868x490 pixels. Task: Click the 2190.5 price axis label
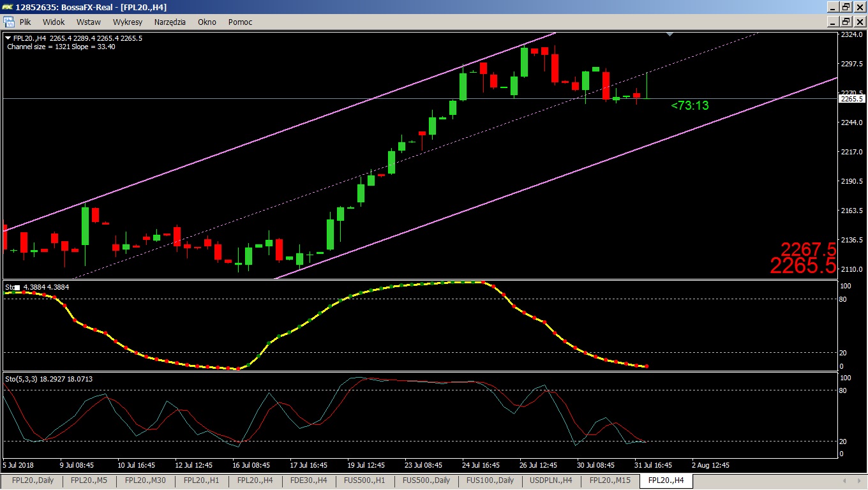(853, 181)
